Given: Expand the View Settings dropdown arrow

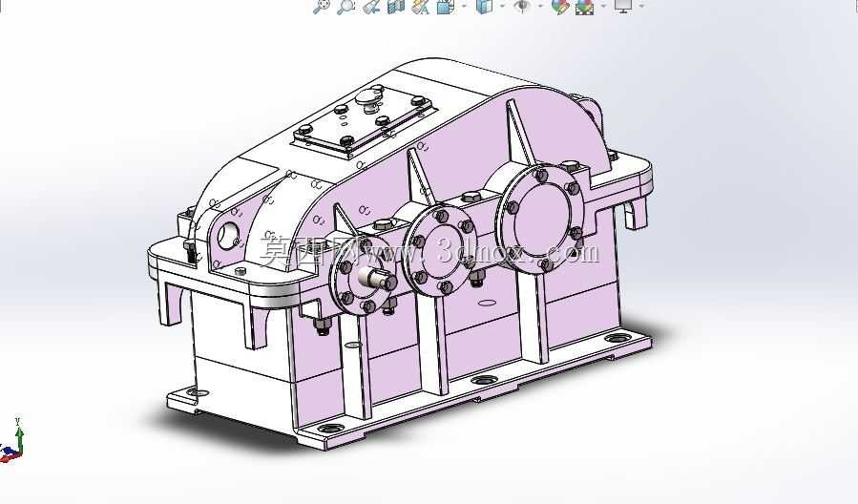Looking at the screenshot, I should (x=642, y=6).
